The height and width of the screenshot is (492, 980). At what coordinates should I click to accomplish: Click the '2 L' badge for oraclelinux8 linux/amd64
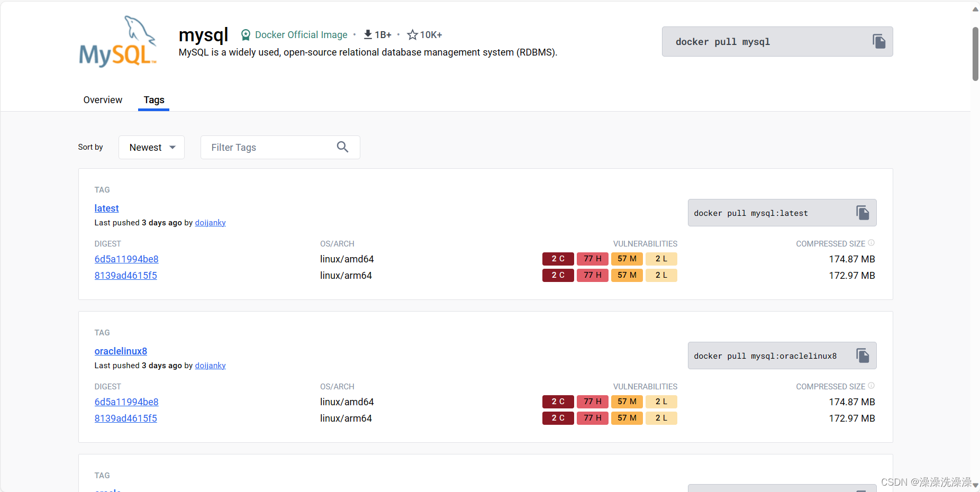[x=661, y=402]
